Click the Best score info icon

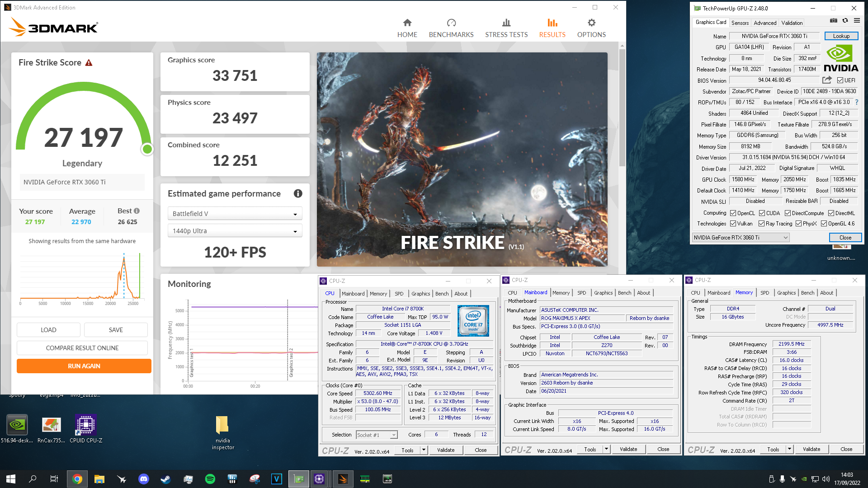[137, 211]
